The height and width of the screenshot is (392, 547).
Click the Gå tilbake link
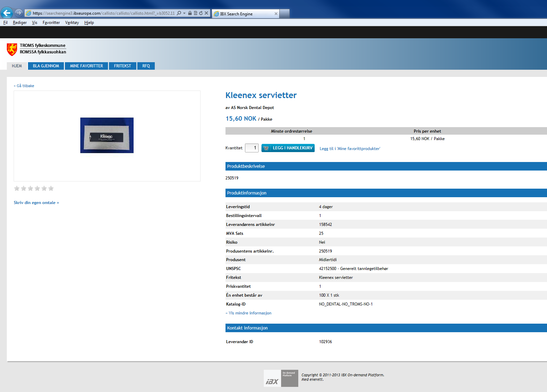(24, 86)
